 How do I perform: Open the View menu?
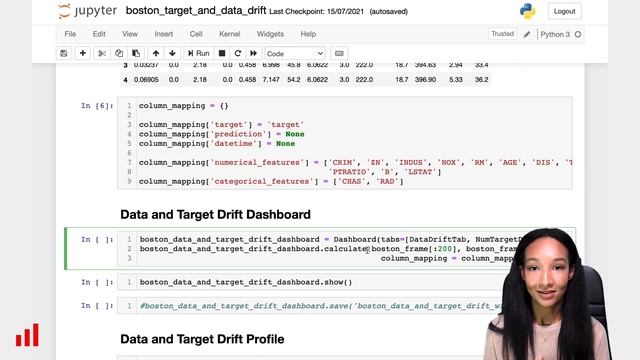coord(130,34)
